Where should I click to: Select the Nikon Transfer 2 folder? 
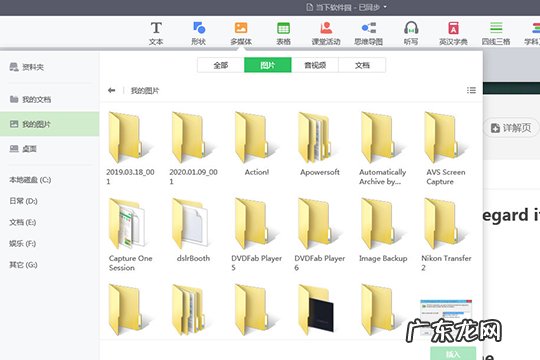pyautogui.click(x=446, y=234)
